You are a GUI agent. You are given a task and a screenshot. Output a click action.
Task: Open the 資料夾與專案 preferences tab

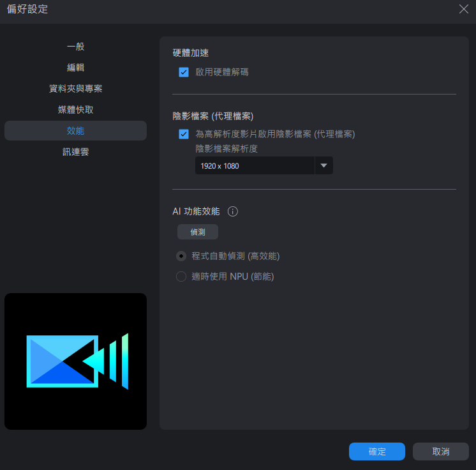pos(75,89)
